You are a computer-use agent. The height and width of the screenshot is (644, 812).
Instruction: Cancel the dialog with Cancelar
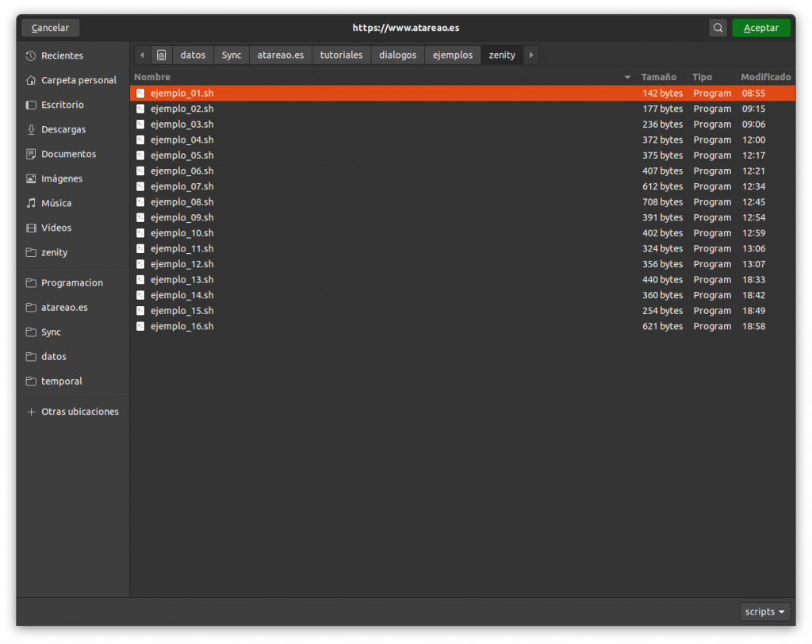(49, 27)
